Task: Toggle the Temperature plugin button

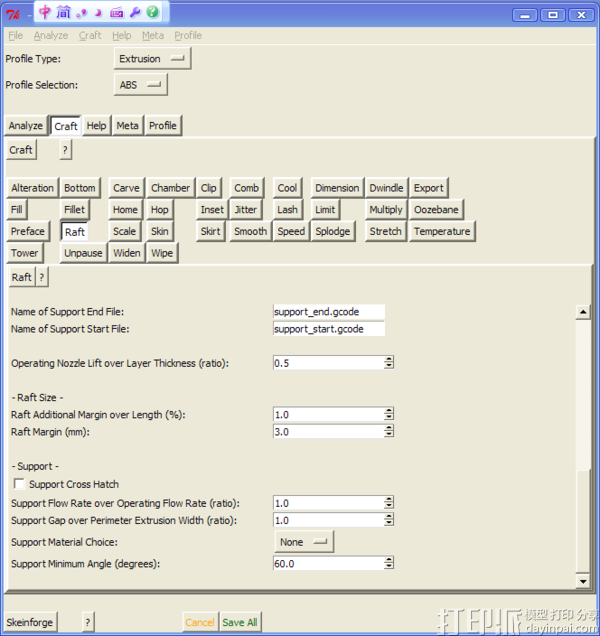Action: pyautogui.click(x=441, y=231)
